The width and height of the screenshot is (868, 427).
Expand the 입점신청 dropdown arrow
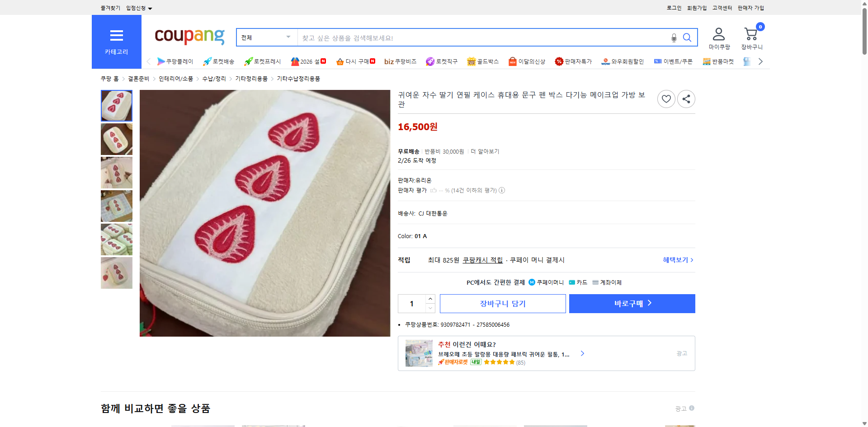click(151, 8)
